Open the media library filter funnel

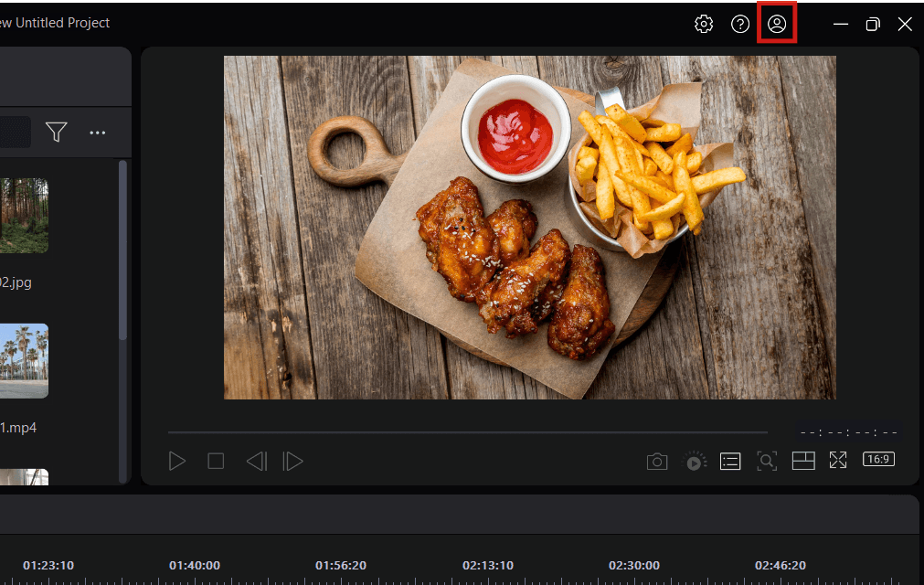click(57, 133)
